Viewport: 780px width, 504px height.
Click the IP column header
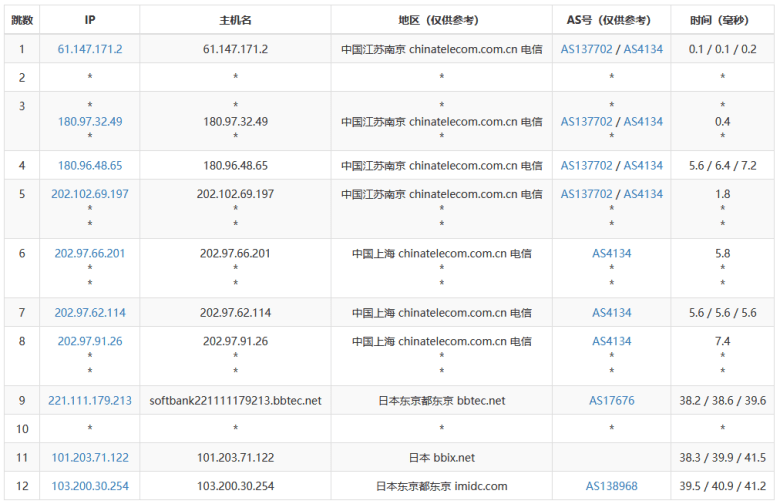point(90,19)
